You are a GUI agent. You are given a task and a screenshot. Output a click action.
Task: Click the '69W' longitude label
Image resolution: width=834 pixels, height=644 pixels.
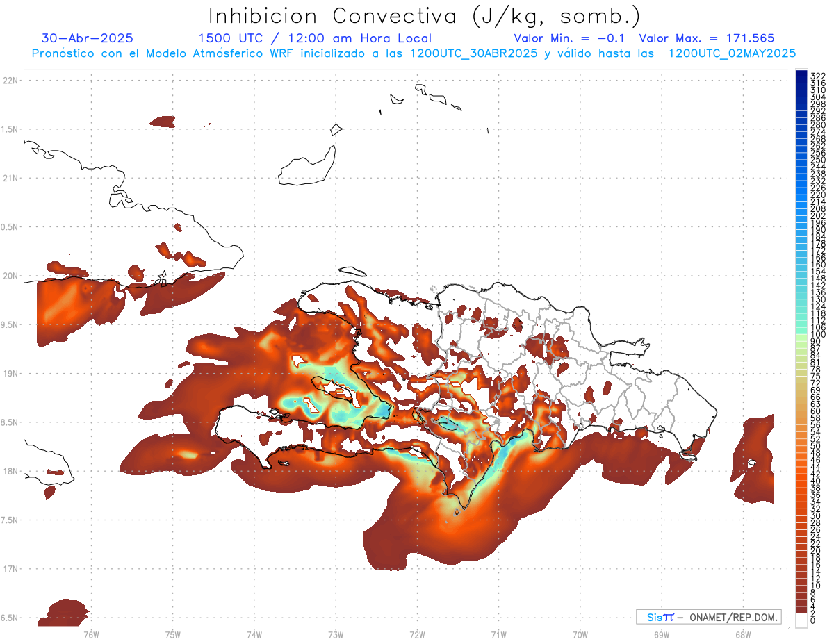click(x=662, y=634)
